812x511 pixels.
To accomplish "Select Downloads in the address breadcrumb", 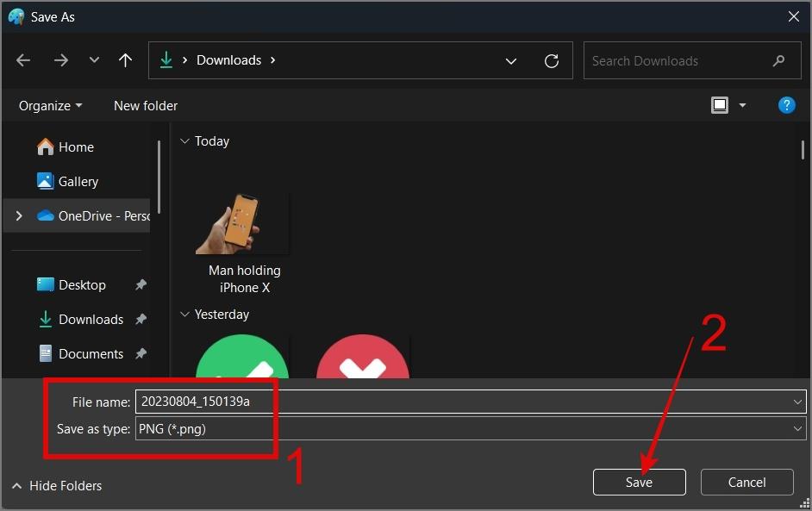I will pos(229,60).
